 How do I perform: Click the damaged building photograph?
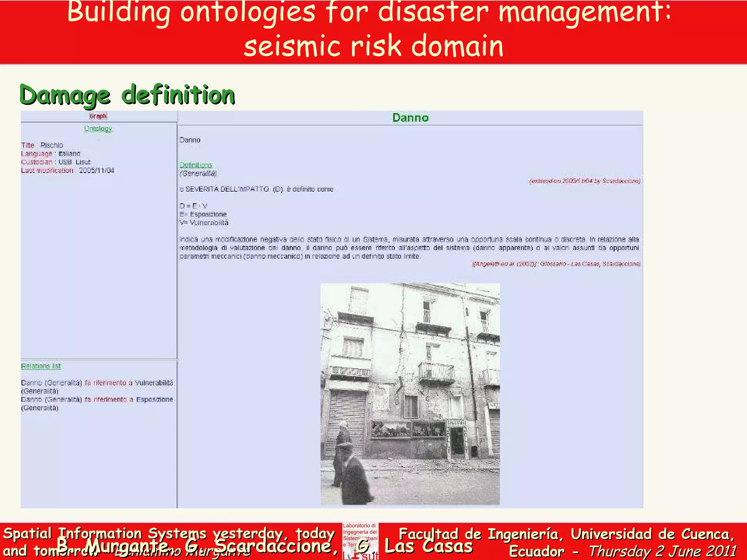[x=410, y=394]
